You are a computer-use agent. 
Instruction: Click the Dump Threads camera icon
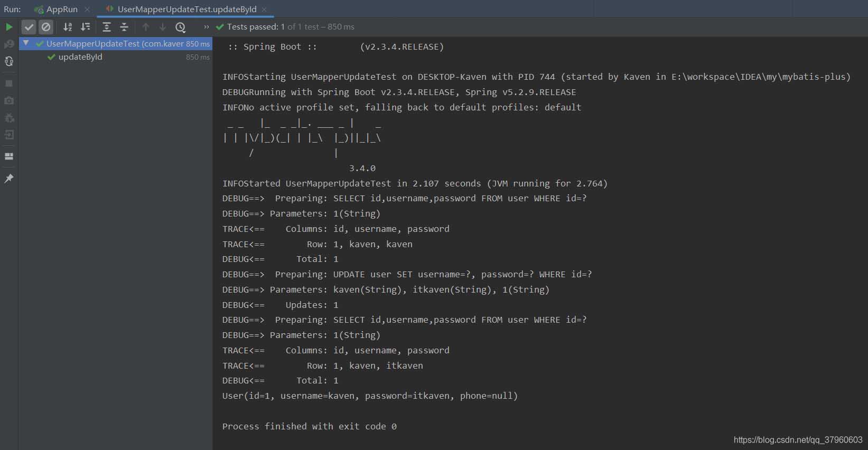pos(9,100)
